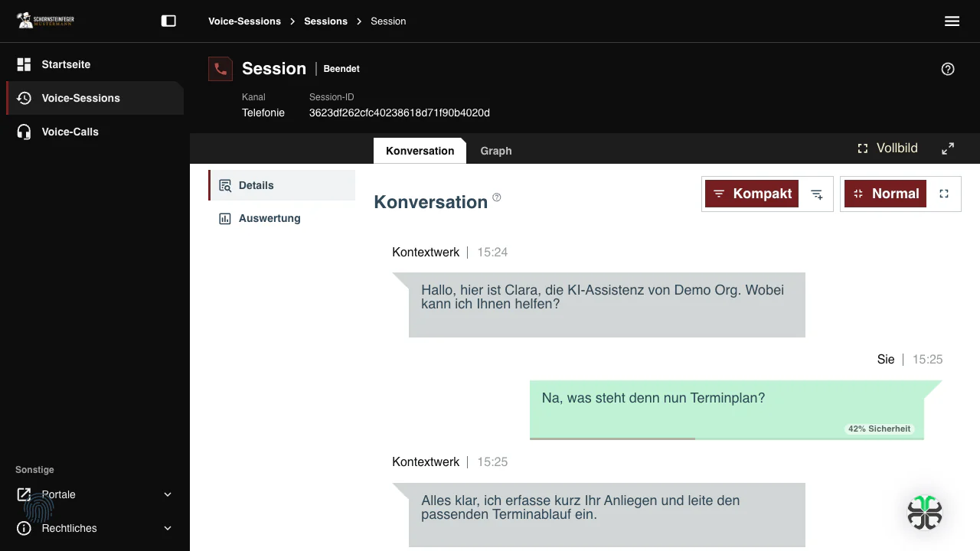The width and height of the screenshot is (980, 551).
Task: Click the "Sie" sender label
Action: [x=886, y=360]
